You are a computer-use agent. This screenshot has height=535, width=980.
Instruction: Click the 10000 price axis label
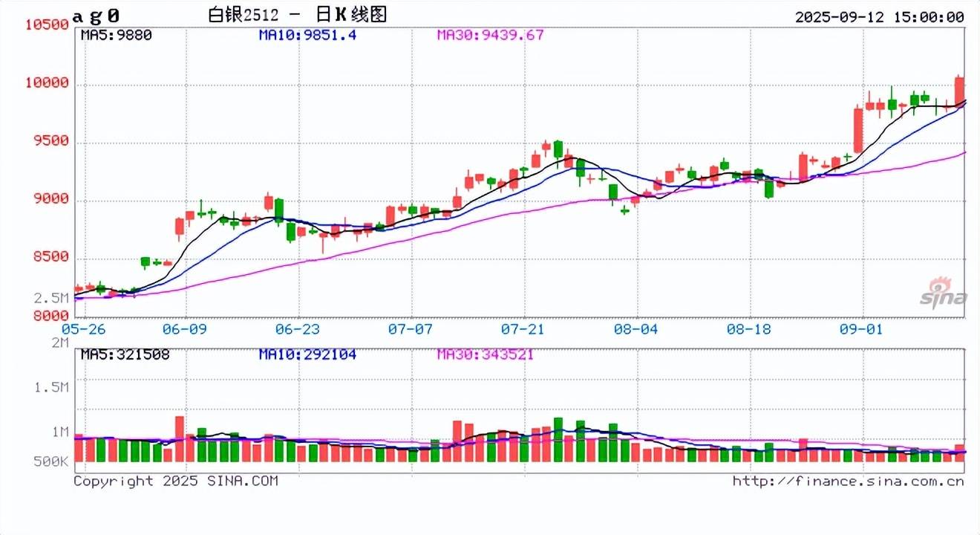[46, 83]
